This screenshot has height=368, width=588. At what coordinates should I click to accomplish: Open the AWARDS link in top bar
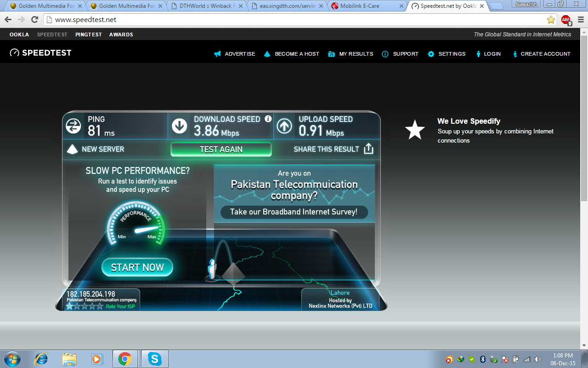click(x=121, y=34)
